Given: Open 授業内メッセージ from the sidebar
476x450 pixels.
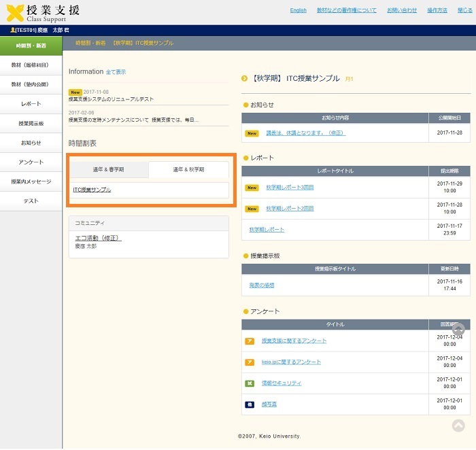Looking at the screenshot, I should (31, 182).
